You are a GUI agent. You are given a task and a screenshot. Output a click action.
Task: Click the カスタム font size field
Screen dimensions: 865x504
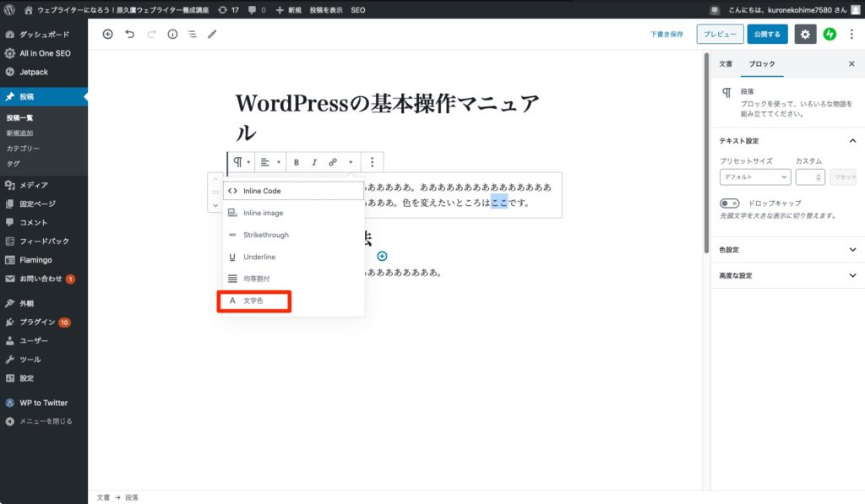(810, 177)
